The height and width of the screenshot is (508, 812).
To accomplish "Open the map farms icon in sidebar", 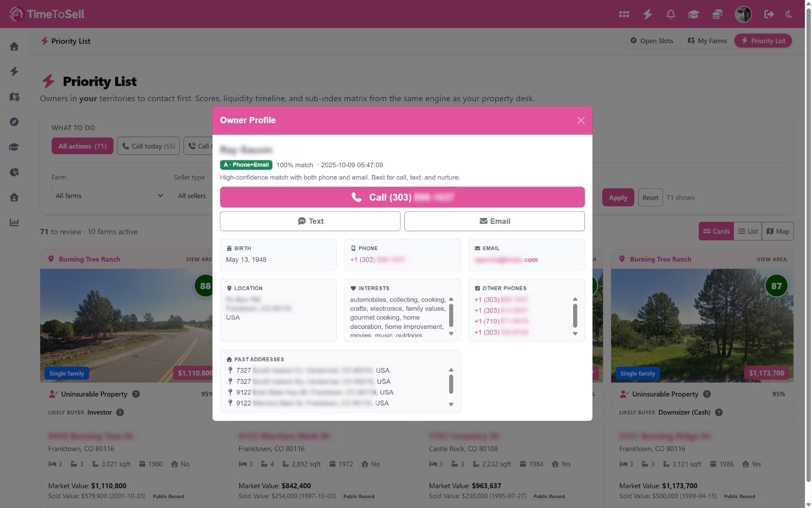I will click(x=14, y=97).
